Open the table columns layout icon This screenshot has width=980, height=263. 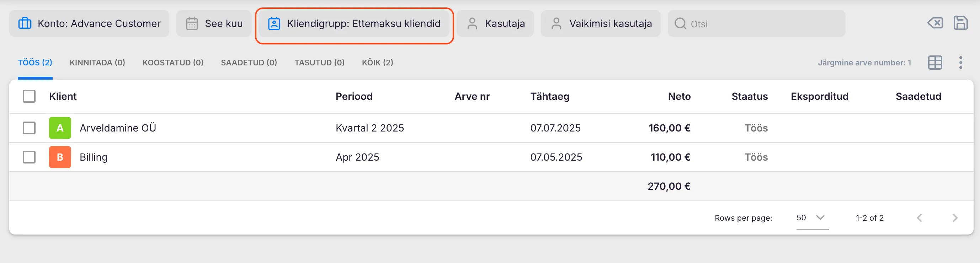coord(935,63)
